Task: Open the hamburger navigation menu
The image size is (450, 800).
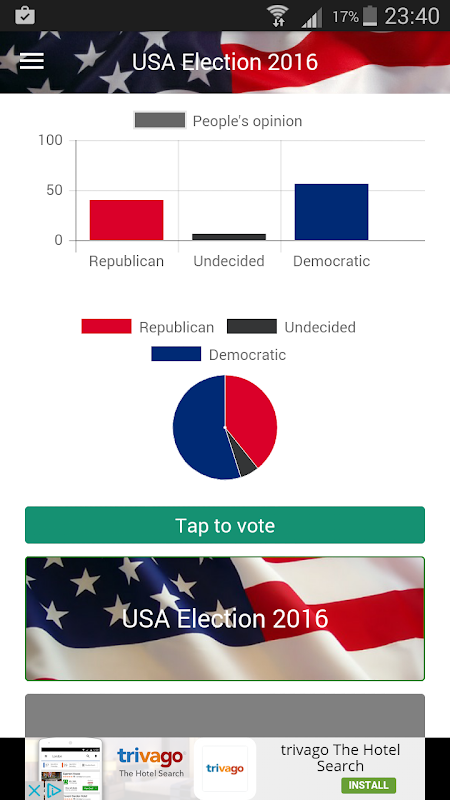Action: [32, 62]
